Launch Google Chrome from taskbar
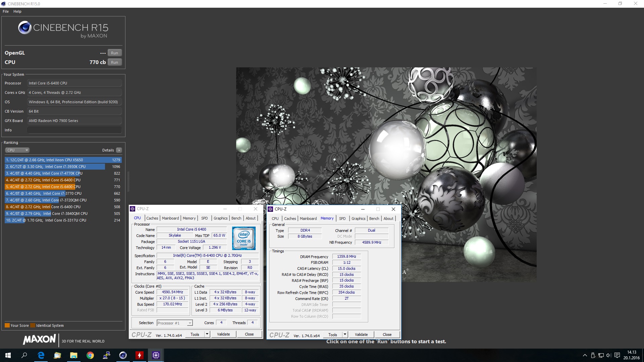Viewport: 644px width, 362px height. (90, 355)
